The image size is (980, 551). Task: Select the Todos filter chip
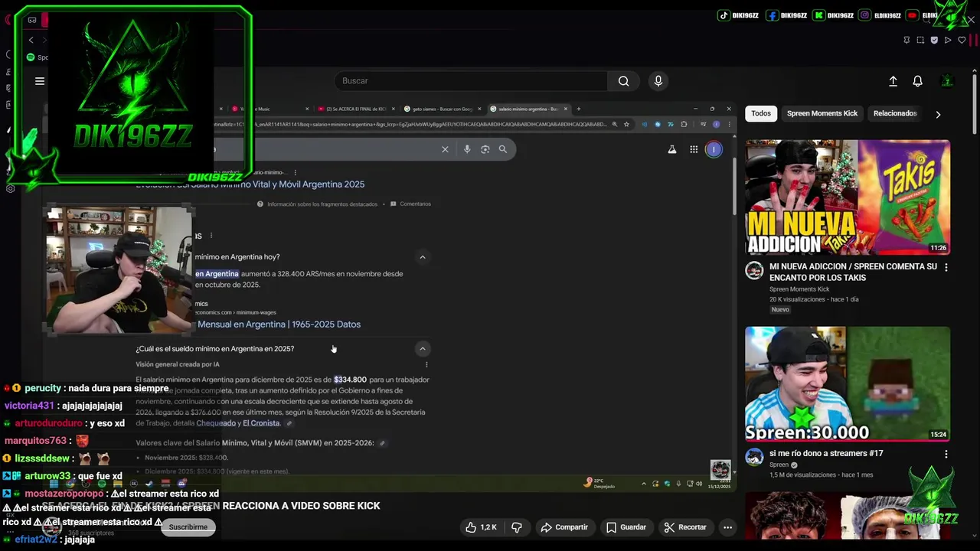click(x=761, y=113)
